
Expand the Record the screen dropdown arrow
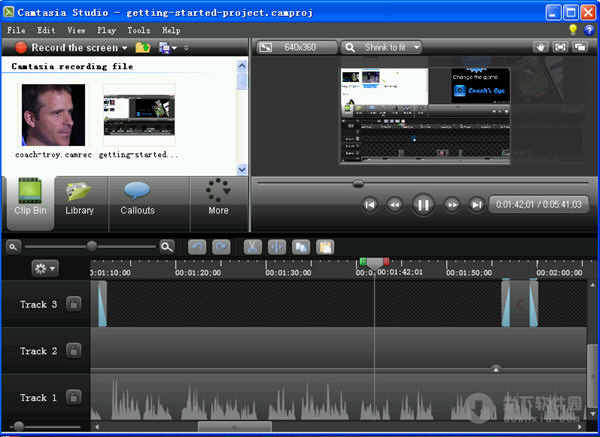pyautogui.click(x=124, y=48)
